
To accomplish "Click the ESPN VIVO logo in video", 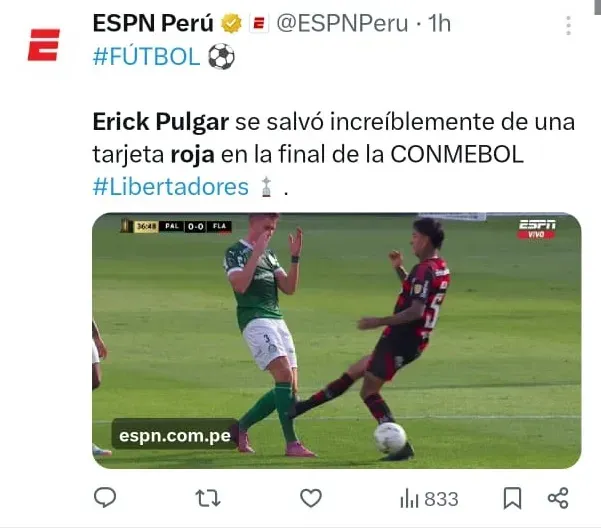I will point(537,229).
